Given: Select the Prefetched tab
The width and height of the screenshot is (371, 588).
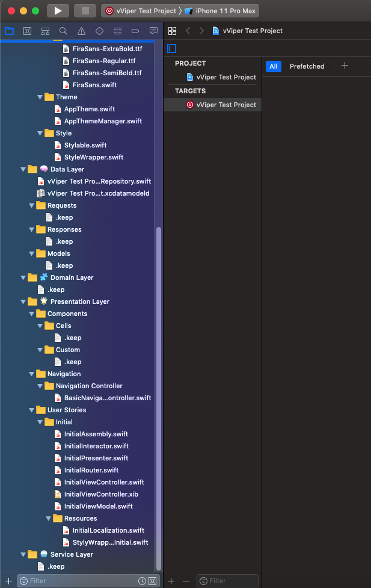Looking at the screenshot, I should tap(307, 66).
